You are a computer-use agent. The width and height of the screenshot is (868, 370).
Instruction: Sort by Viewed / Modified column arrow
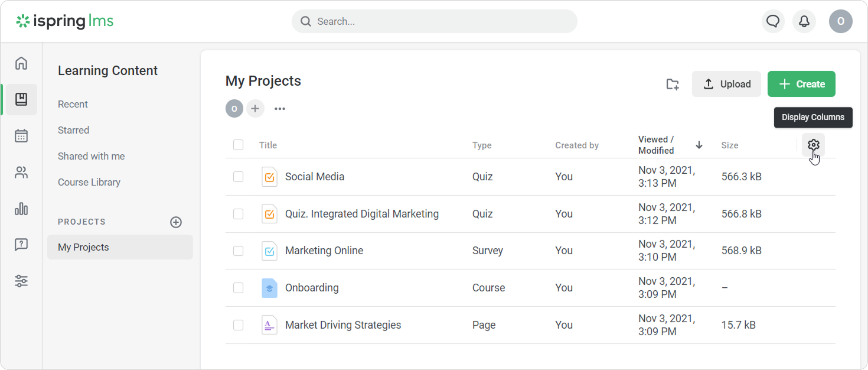pos(699,145)
